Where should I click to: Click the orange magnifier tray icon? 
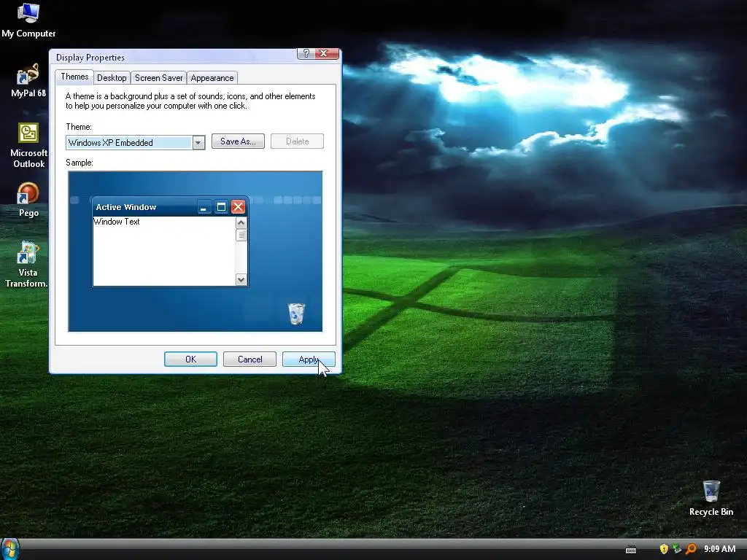[x=690, y=549]
